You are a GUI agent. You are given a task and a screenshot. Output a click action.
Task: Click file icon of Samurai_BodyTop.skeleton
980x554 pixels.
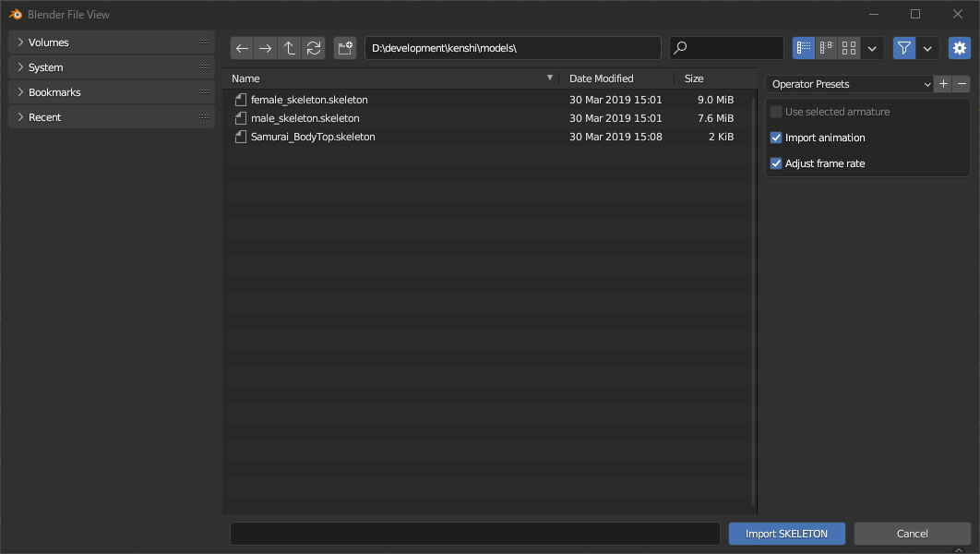tap(241, 137)
